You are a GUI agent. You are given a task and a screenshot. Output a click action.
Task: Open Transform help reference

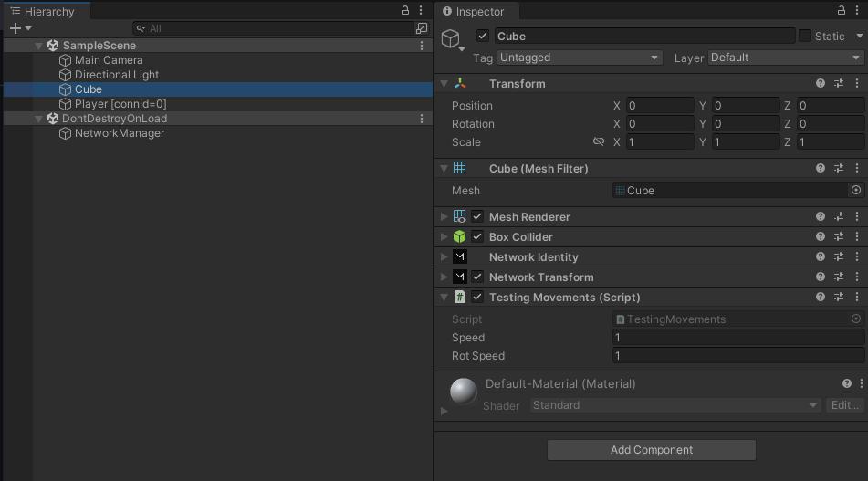(x=821, y=83)
